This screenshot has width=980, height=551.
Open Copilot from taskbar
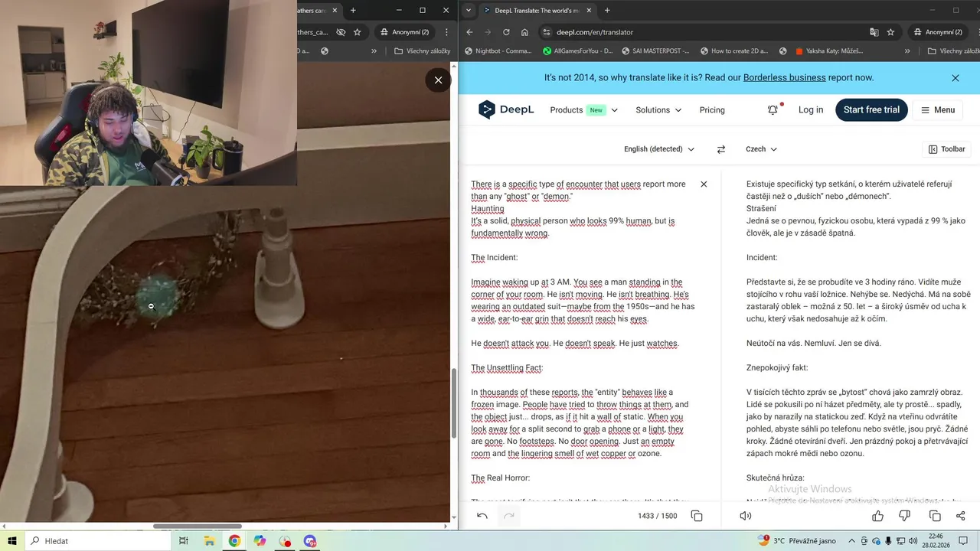point(260,541)
